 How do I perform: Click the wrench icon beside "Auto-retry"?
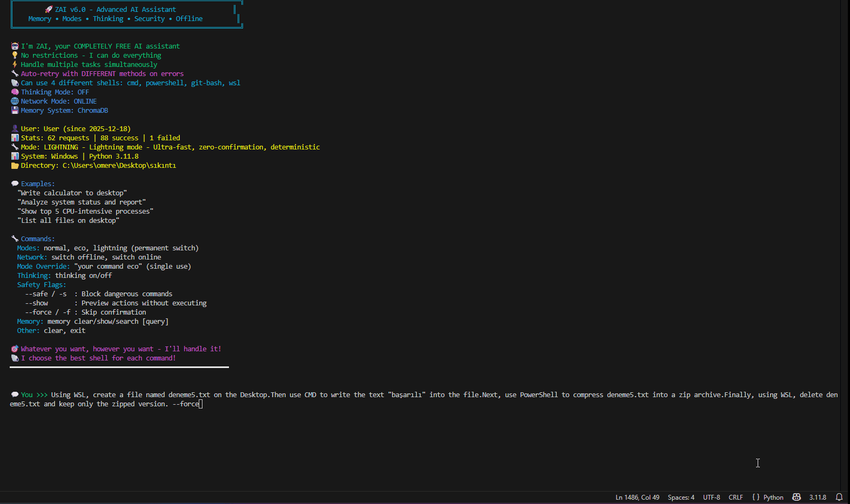coord(15,73)
